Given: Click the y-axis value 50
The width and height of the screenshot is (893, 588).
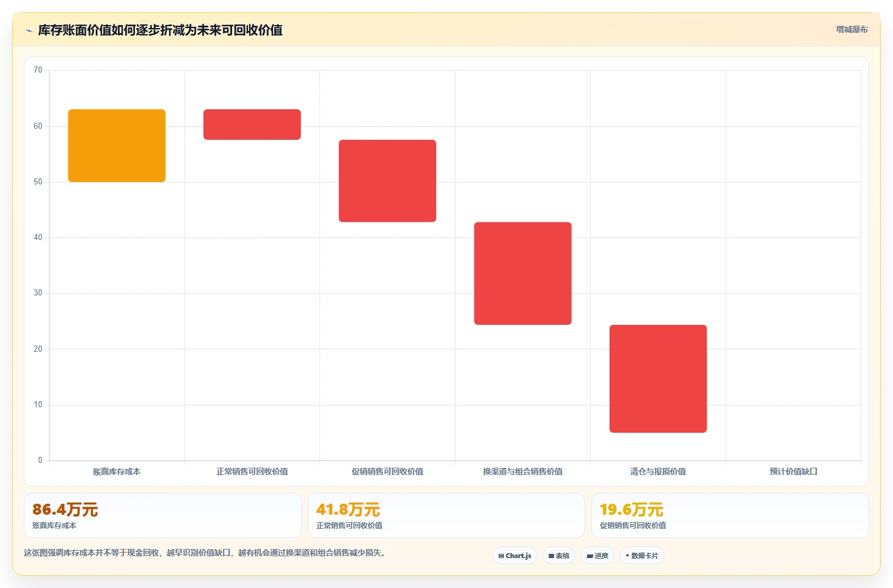Looking at the screenshot, I should coord(38,182).
